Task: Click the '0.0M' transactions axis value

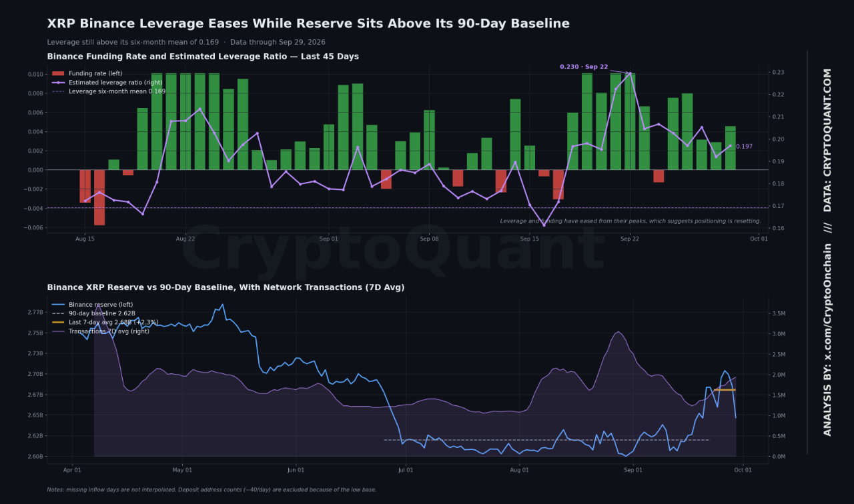Action: pyautogui.click(x=779, y=457)
